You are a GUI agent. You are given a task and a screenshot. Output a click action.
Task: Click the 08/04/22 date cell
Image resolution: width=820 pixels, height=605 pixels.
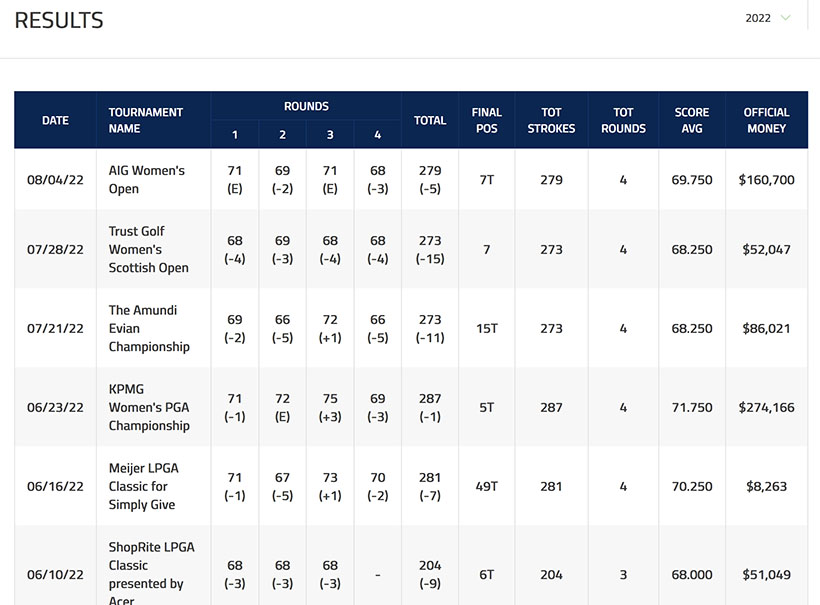click(x=55, y=180)
